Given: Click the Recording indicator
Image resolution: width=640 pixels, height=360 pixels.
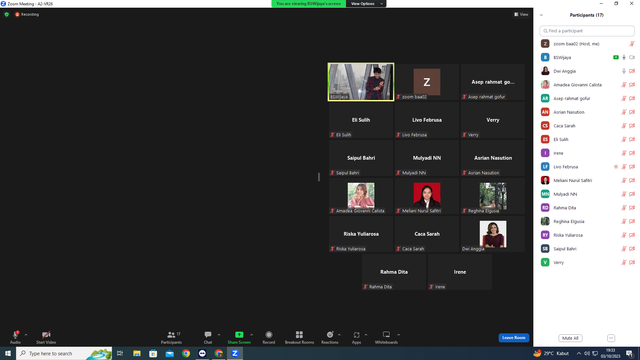Looking at the screenshot, I should (27, 14).
